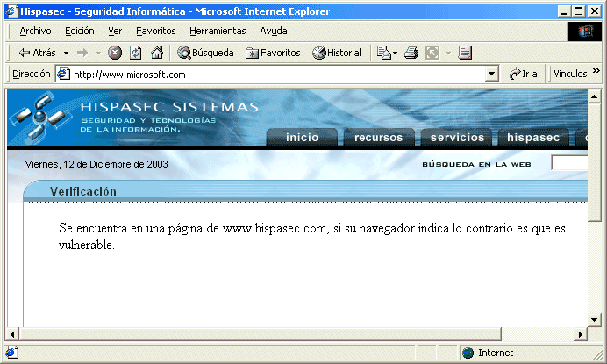The width and height of the screenshot is (607, 364).
Task: Click the forward arrow icon
Action: [x=82, y=53]
